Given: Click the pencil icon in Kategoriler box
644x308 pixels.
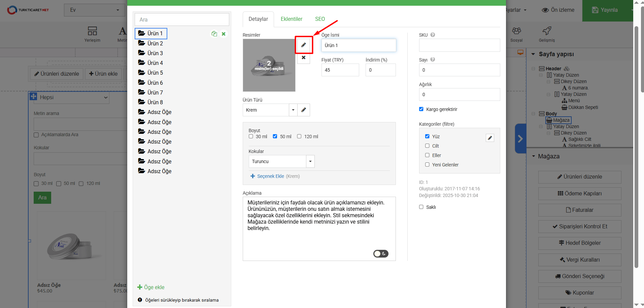Looking at the screenshot, I should 490,138.
